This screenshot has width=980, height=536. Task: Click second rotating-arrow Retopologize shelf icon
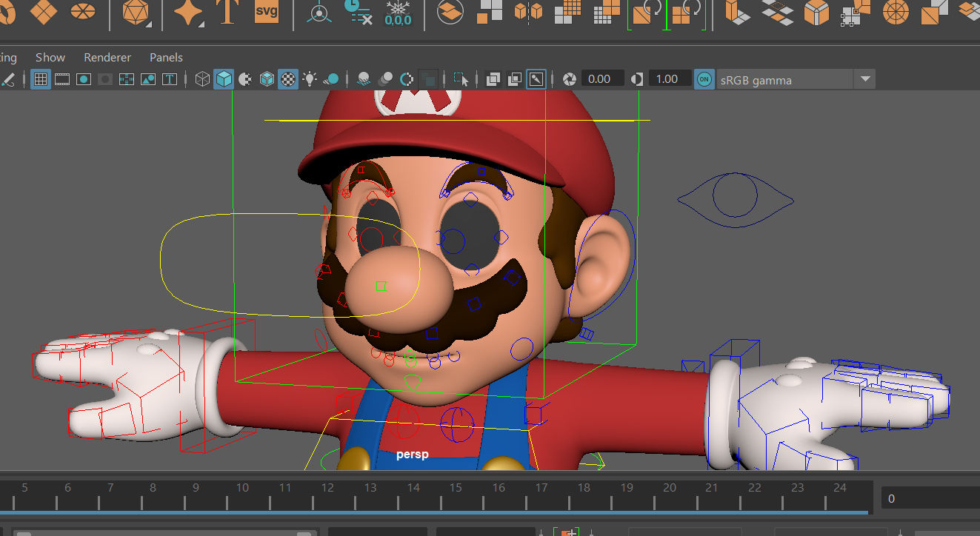(x=686, y=13)
